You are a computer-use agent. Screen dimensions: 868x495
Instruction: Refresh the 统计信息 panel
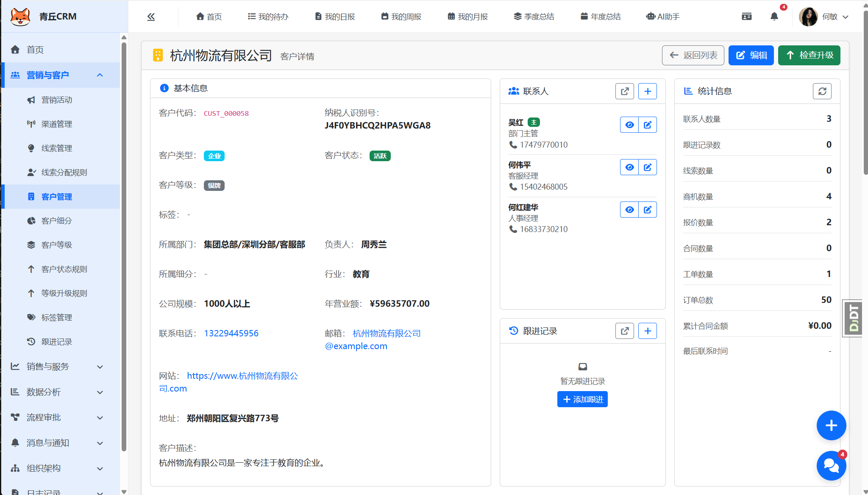coord(822,91)
